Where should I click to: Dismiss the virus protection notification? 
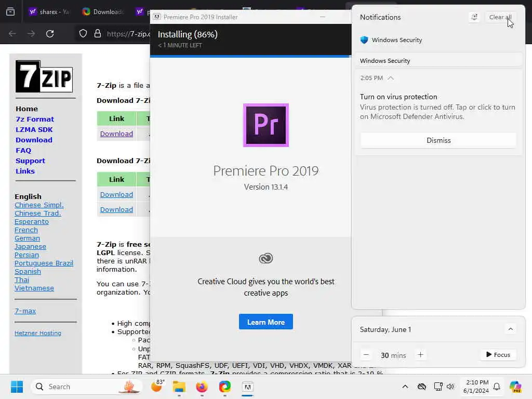(438, 140)
